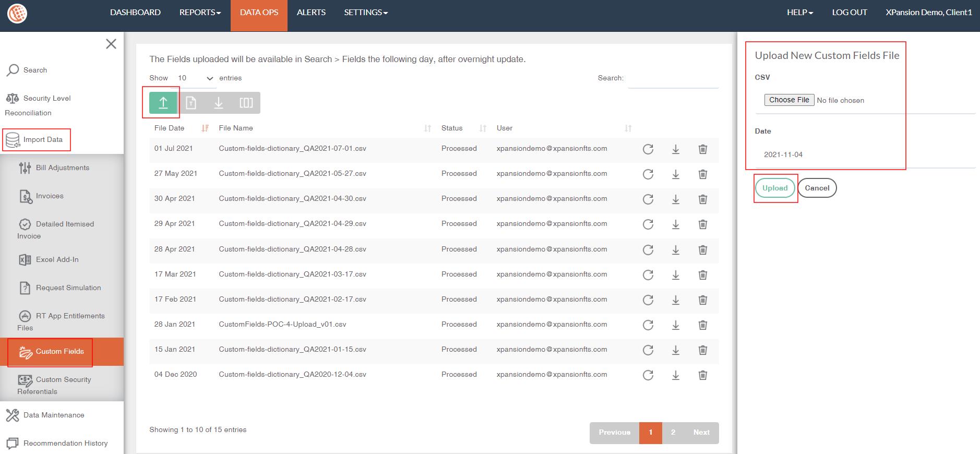980x454 pixels.
Task: Open the Show entries count dropdown
Action: click(x=195, y=78)
